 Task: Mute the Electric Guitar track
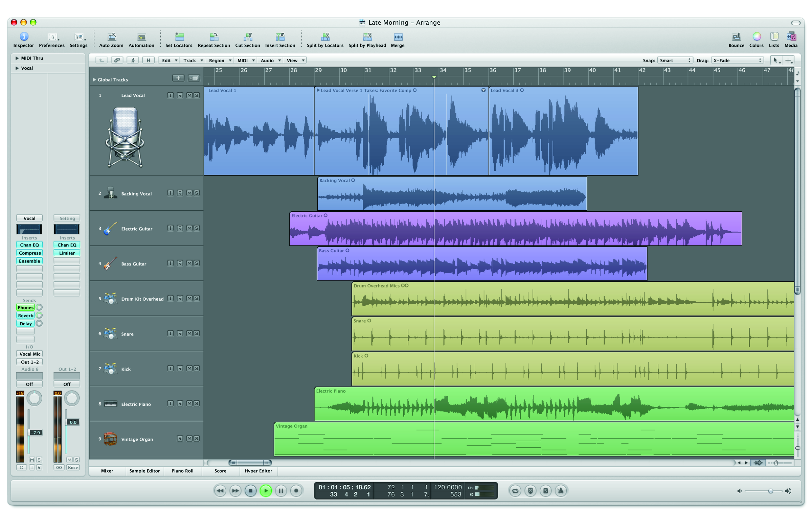click(x=189, y=228)
